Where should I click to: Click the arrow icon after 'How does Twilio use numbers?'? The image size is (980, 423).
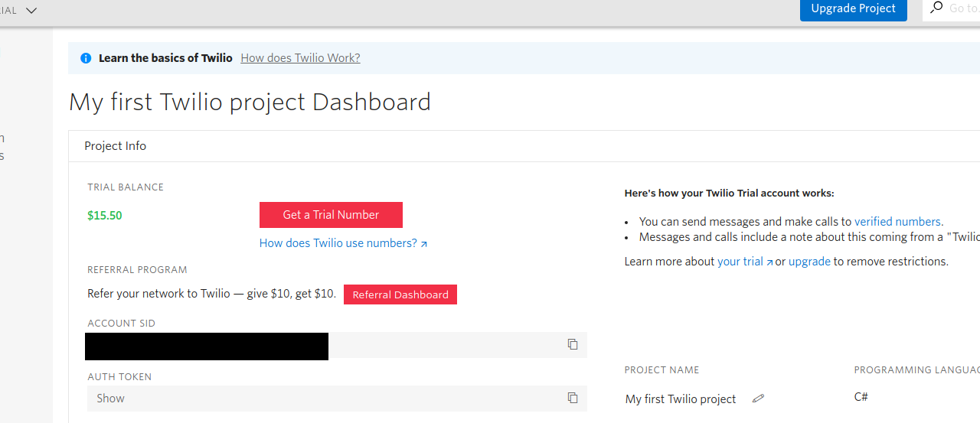pyautogui.click(x=424, y=244)
